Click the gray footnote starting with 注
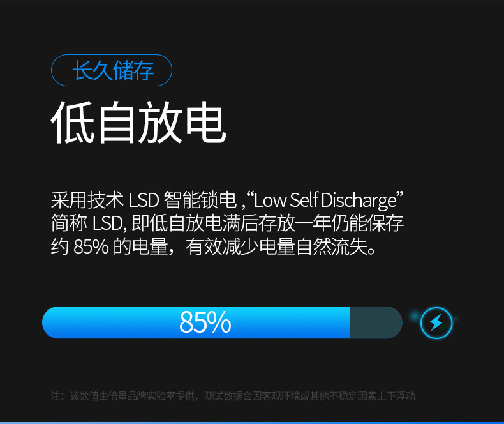 pos(233,396)
